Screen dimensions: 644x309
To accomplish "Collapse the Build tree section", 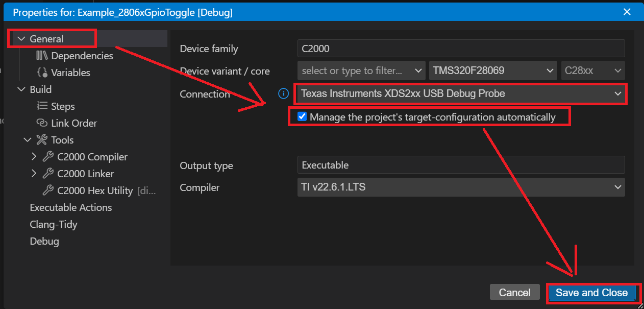I will 21,89.
